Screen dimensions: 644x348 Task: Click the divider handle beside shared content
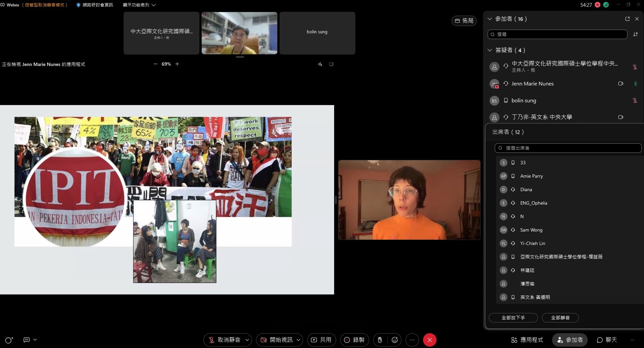336,200
